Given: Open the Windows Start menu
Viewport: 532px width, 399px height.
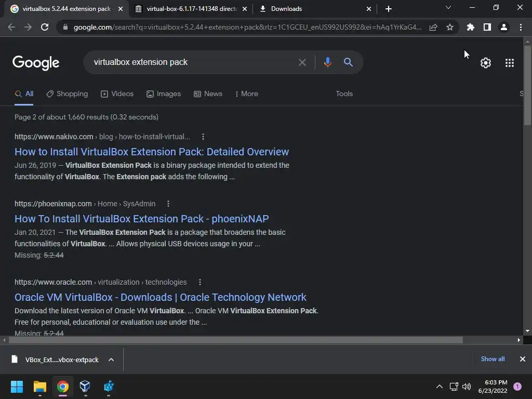Looking at the screenshot, I should pyautogui.click(x=17, y=387).
